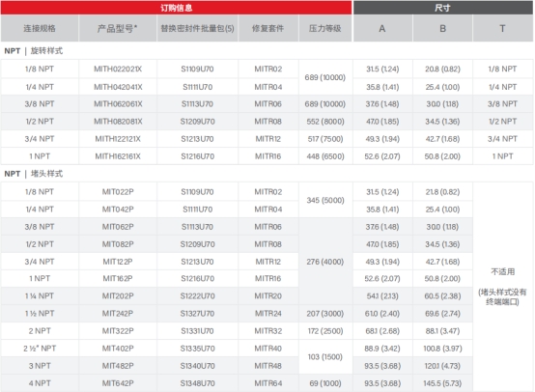535x392 pixels.
Task: Click T dimension cell 1 NPT
Action: (x=502, y=156)
